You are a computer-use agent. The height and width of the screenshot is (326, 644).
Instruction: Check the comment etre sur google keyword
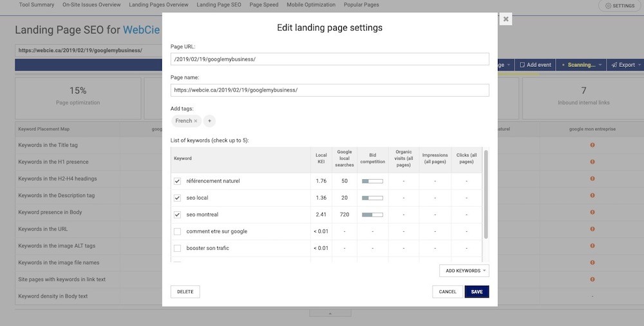pos(177,231)
